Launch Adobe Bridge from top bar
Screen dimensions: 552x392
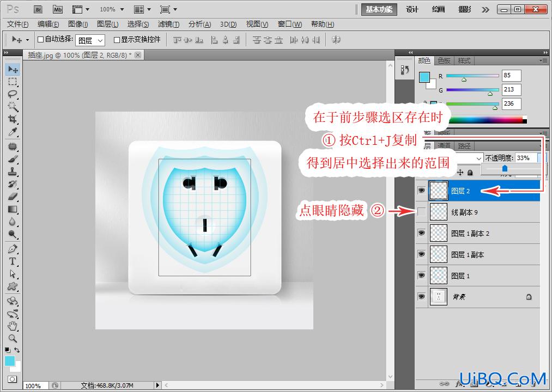(x=38, y=9)
